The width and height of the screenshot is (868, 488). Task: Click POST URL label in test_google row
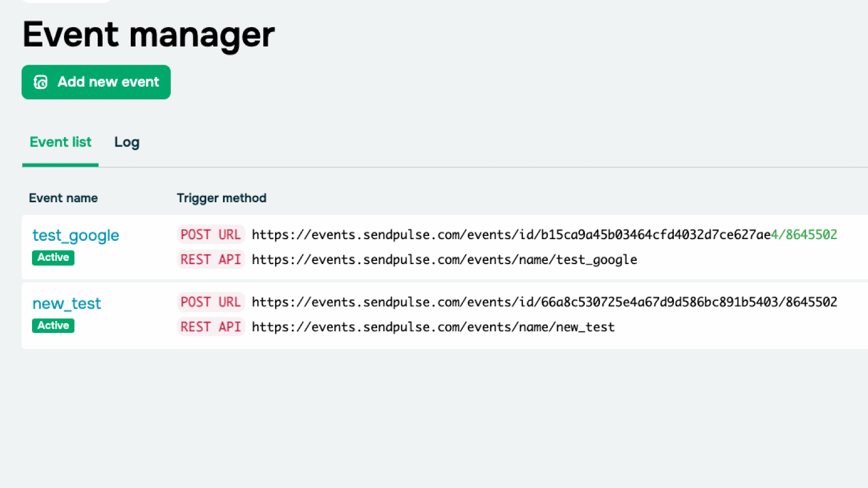click(x=210, y=235)
